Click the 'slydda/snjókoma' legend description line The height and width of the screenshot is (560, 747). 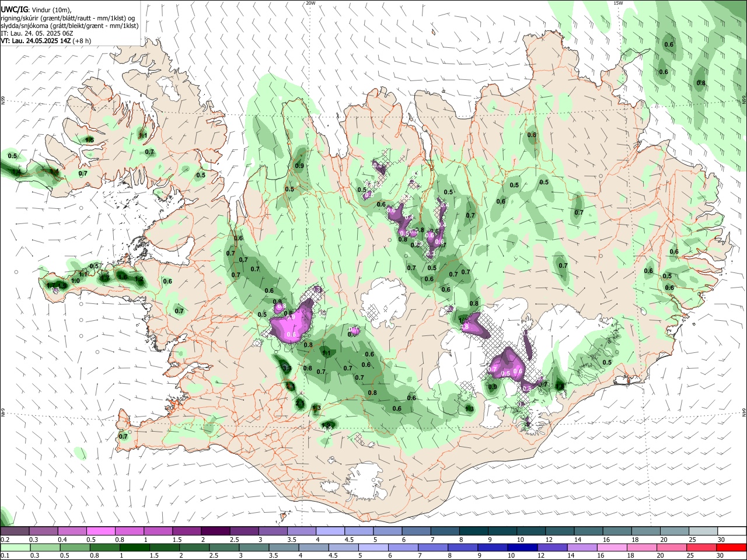(x=69, y=26)
